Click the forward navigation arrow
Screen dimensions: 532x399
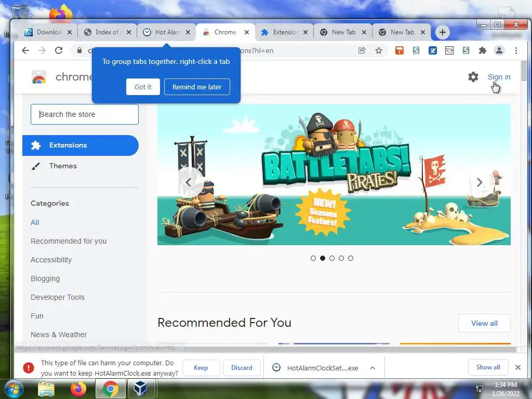tap(42, 50)
